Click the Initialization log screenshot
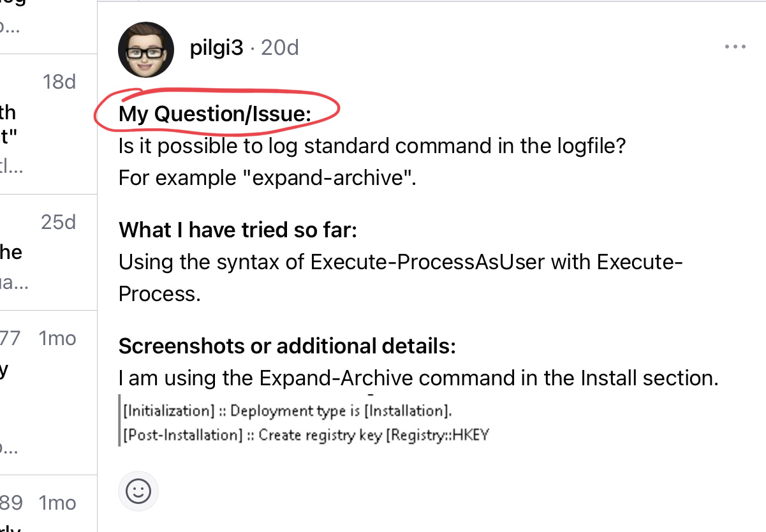The image size is (766, 532). (x=285, y=411)
